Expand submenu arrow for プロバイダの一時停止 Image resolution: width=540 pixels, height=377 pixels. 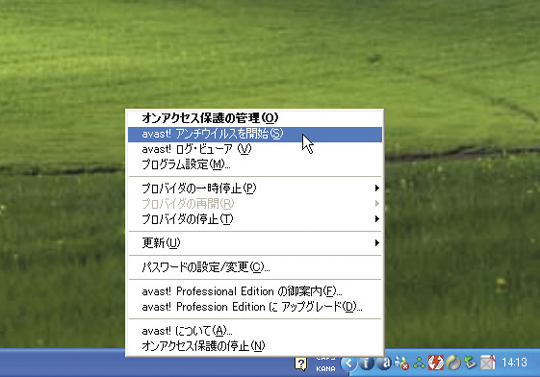[377, 188]
